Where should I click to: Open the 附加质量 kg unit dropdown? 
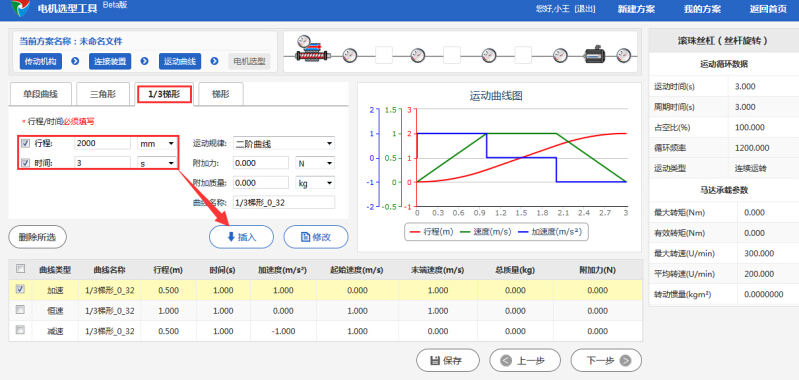(x=315, y=182)
